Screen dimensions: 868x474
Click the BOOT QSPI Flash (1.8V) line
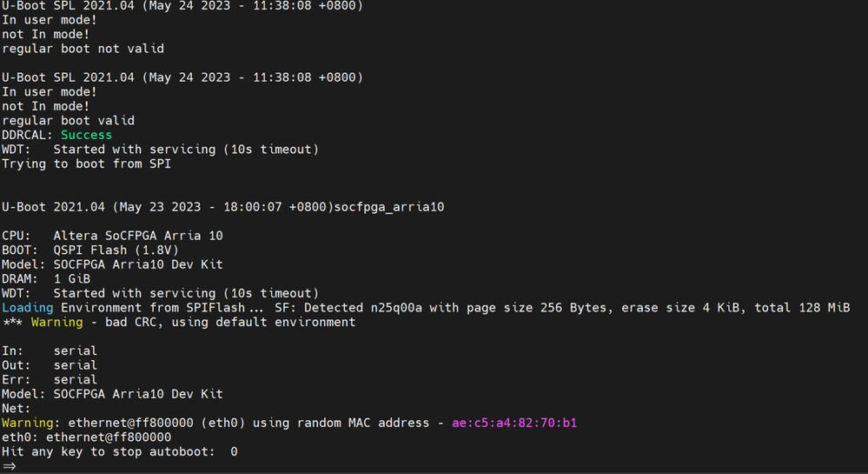click(x=90, y=250)
